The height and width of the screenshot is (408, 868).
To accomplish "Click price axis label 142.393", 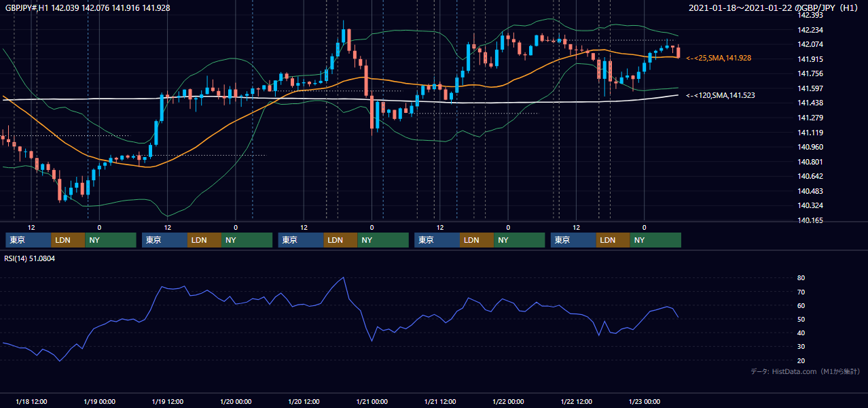I will point(810,15).
